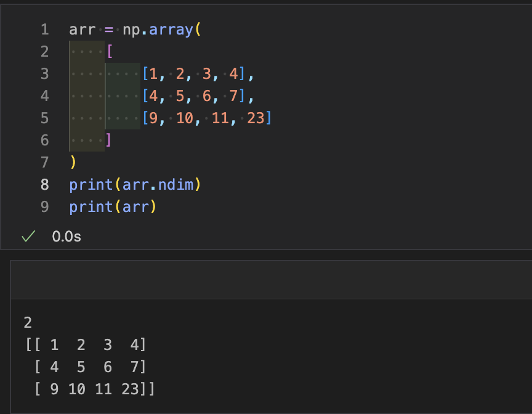532x414 pixels.
Task: Click line number 1 in the gutter
Action: pyautogui.click(x=44, y=30)
